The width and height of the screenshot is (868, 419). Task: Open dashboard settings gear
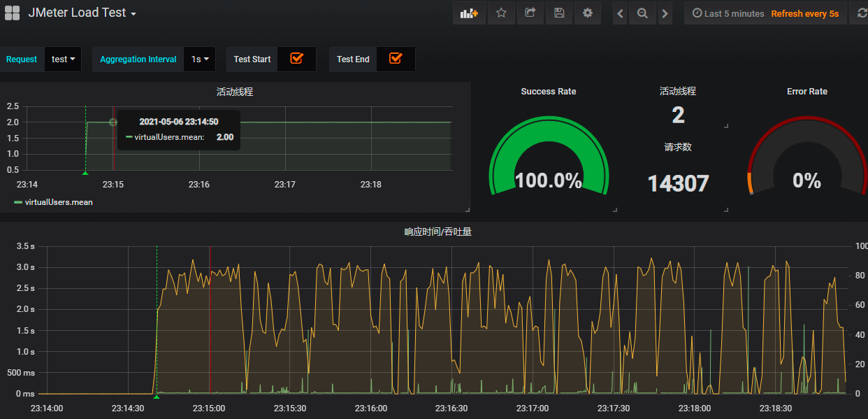click(x=587, y=13)
